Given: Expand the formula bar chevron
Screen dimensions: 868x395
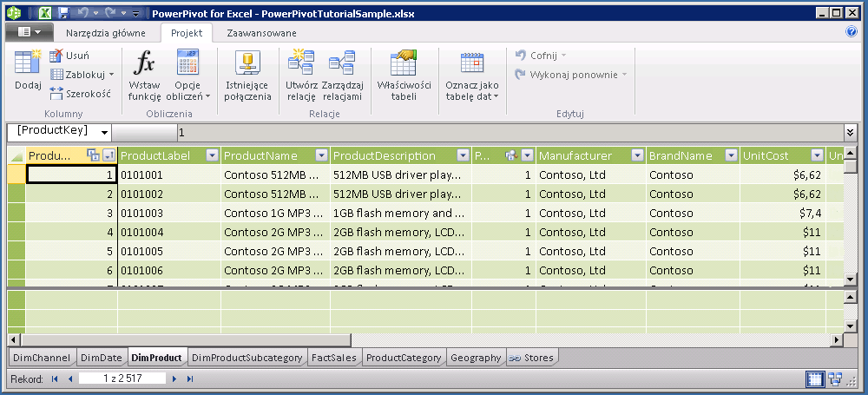Looking at the screenshot, I should point(852,133).
